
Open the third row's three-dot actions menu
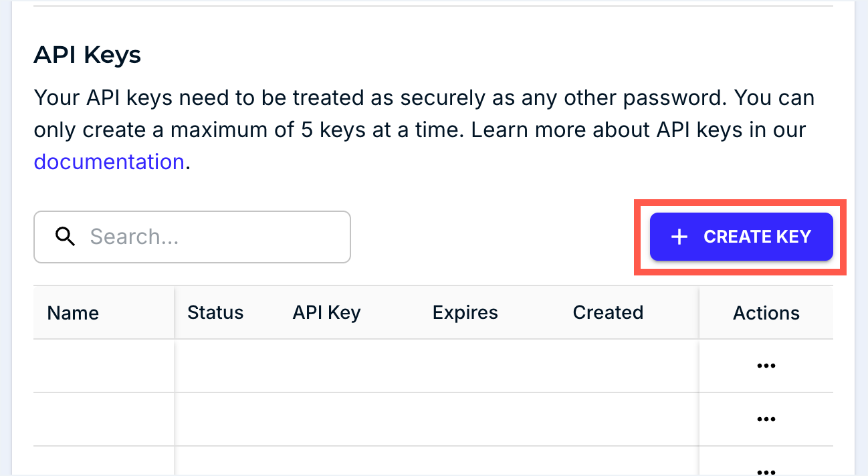click(x=766, y=469)
